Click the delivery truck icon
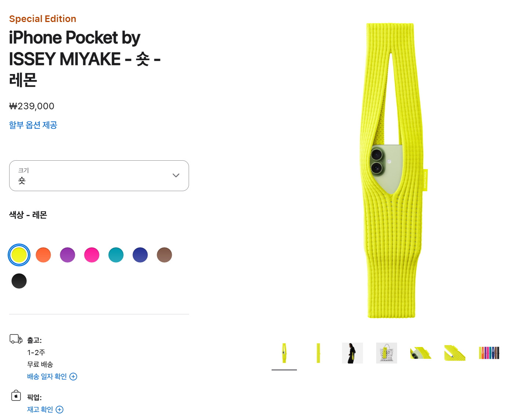 click(16, 339)
